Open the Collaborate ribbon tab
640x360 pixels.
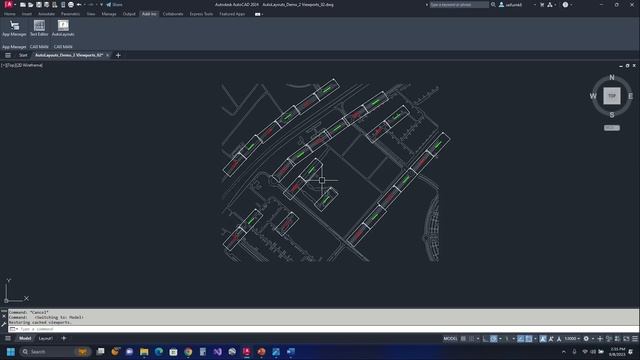click(x=173, y=14)
